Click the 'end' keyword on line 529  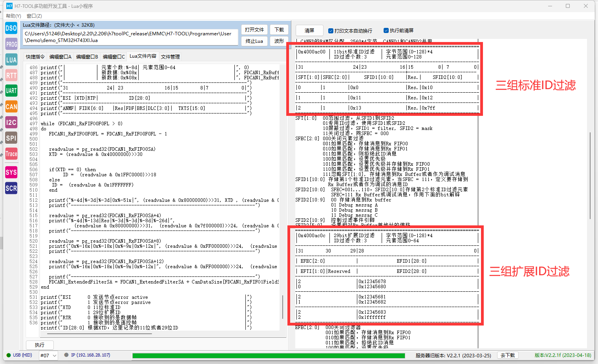45,287
